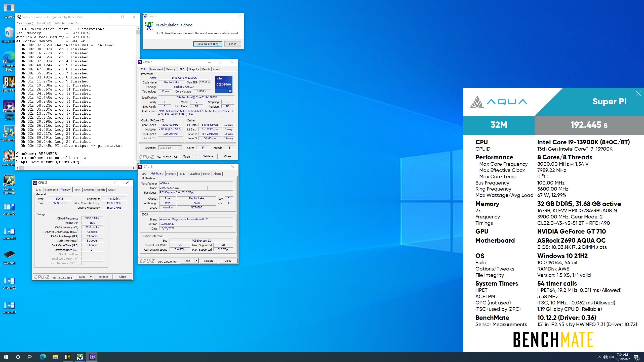644x362 pixels.
Task: Open the screen003 desktop file
Action: (x=9, y=307)
